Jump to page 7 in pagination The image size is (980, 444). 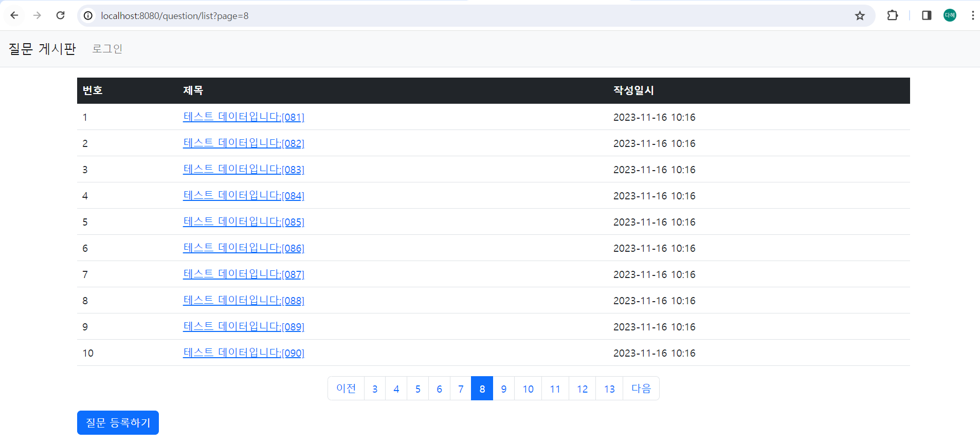[461, 388]
